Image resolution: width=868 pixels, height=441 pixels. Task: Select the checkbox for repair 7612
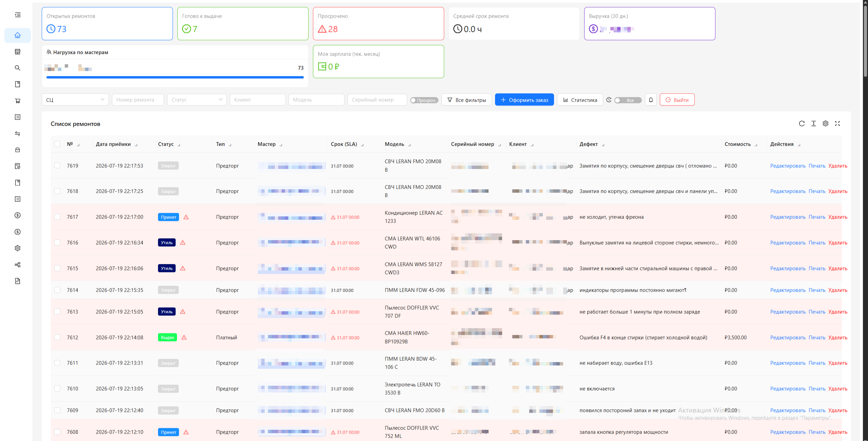click(57, 337)
